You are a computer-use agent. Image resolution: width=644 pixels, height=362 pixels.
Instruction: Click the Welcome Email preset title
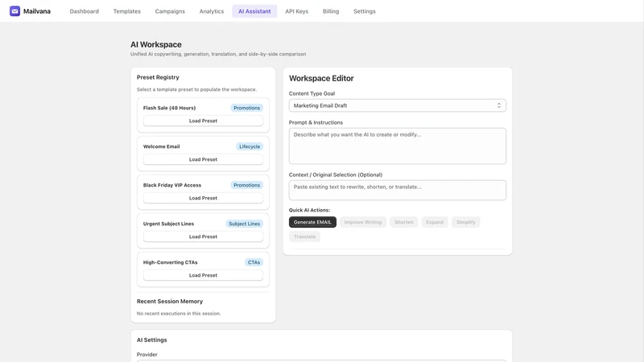[x=162, y=146]
